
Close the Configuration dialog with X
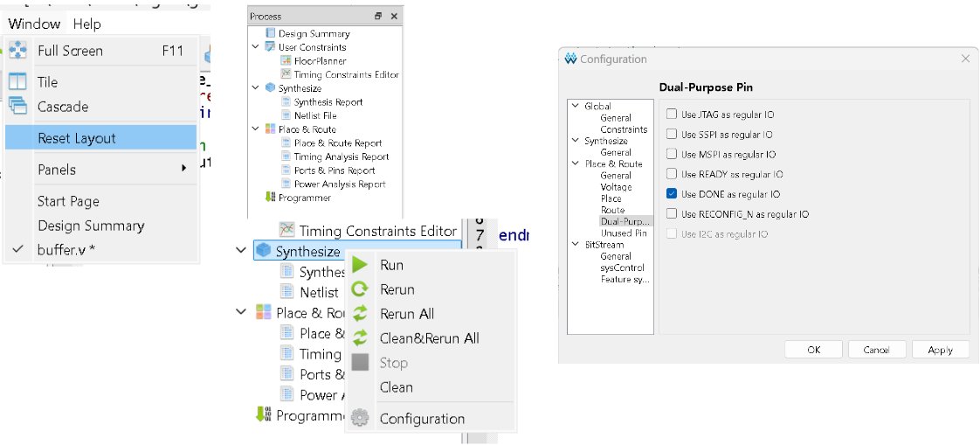coord(965,59)
